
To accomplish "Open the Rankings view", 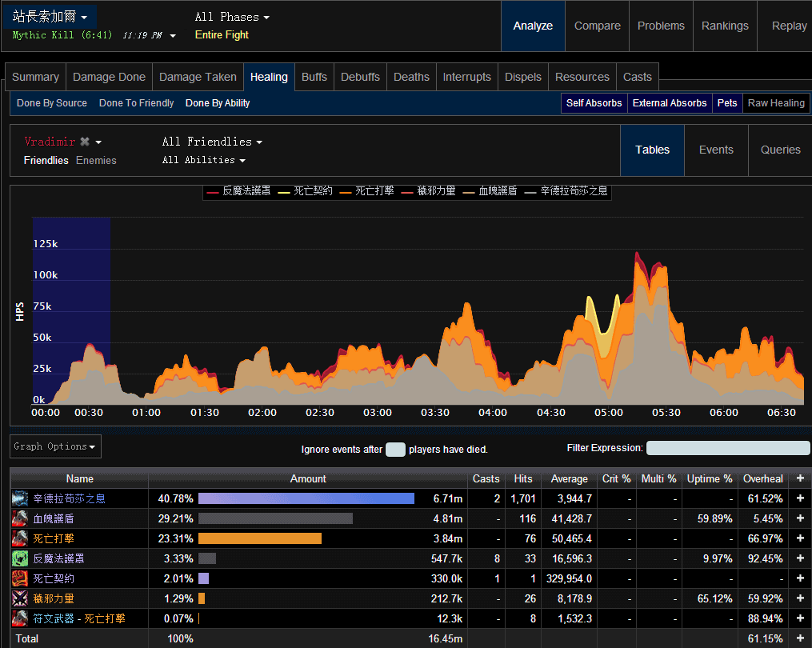I will pos(725,26).
